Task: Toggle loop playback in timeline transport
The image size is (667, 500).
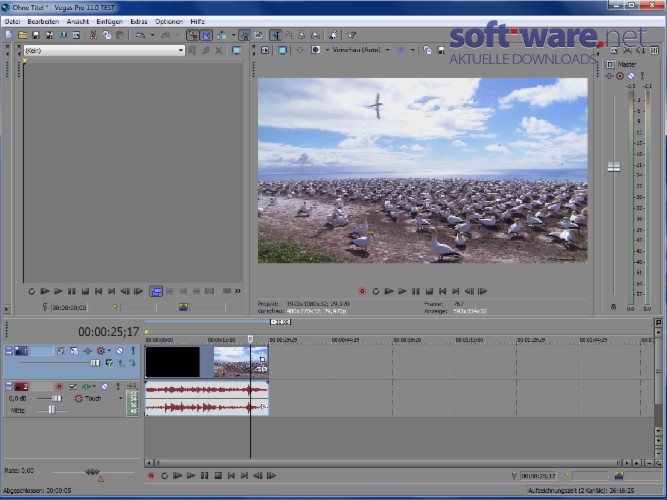Action: pos(164,476)
